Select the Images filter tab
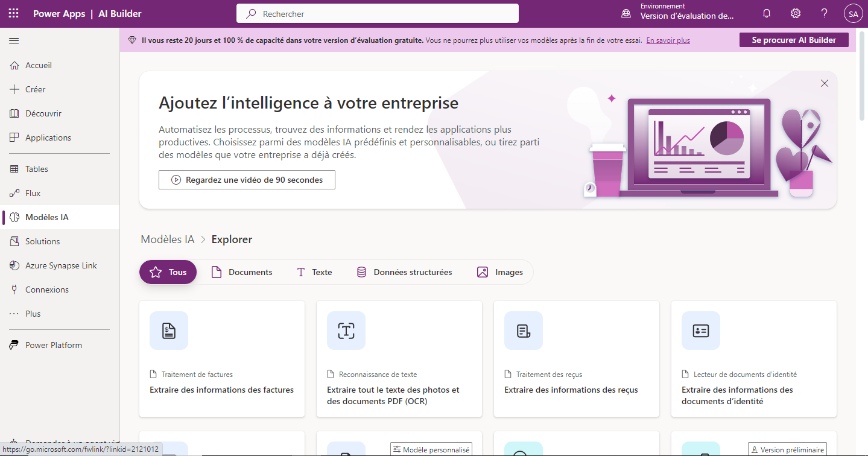 coord(500,272)
